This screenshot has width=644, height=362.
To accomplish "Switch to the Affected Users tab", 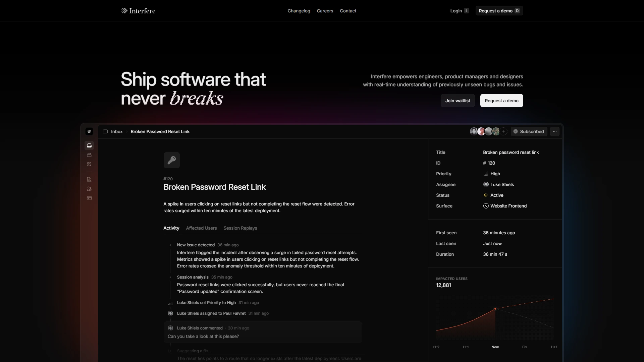I will click(x=201, y=228).
